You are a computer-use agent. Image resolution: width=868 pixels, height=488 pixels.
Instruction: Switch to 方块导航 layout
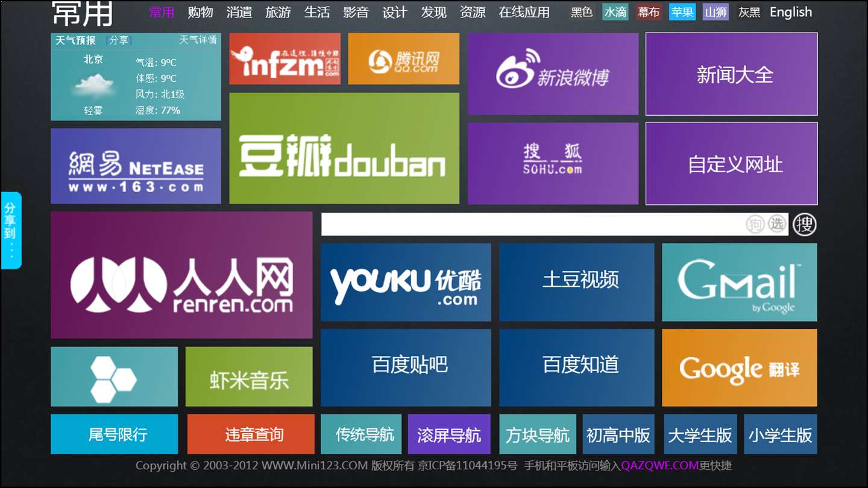538,434
